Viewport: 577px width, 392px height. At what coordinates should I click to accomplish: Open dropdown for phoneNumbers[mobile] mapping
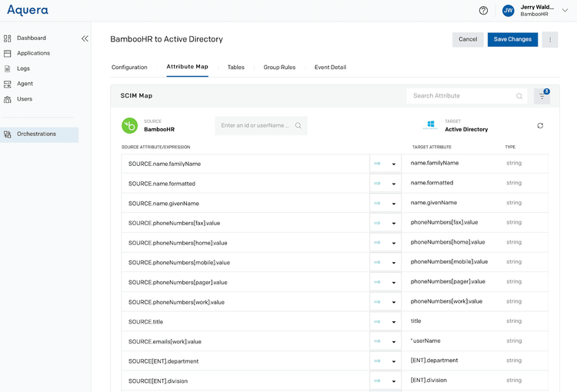pos(393,263)
